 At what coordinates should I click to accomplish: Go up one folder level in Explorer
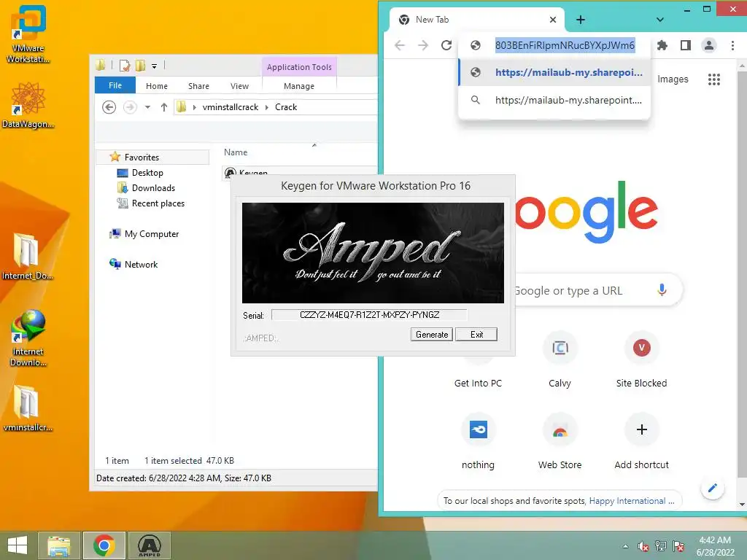pyautogui.click(x=164, y=107)
